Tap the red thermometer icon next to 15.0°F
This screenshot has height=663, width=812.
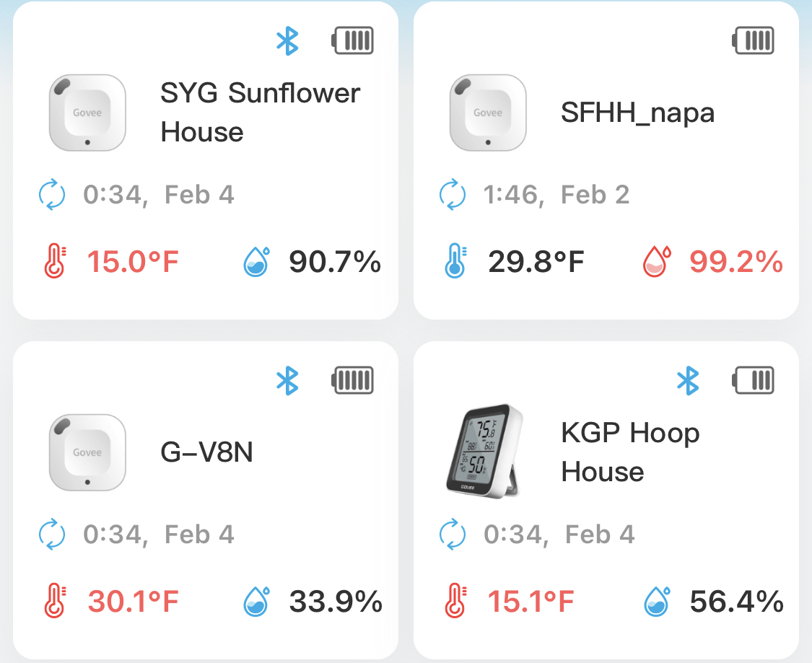point(55,261)
